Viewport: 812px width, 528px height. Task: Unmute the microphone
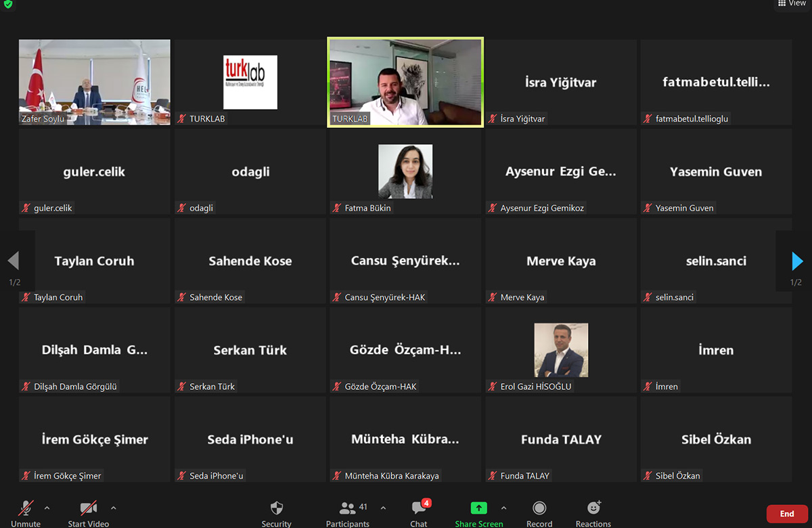pos(26,509)
